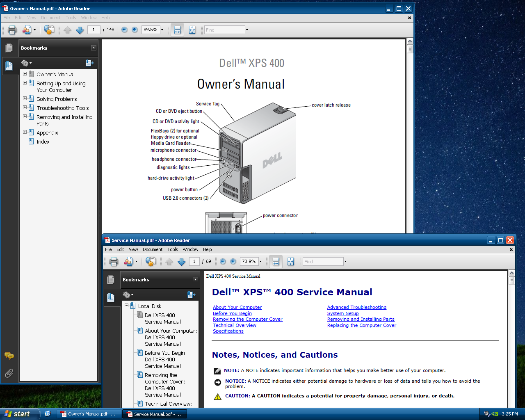Expand Appendix bookmark
525x420 pixels.
coord(25,132)
